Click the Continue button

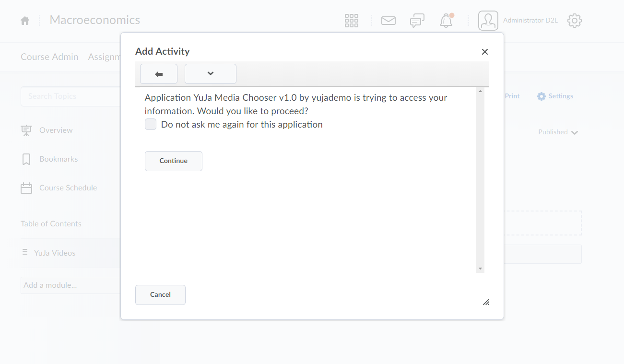[x=174, y=161]
